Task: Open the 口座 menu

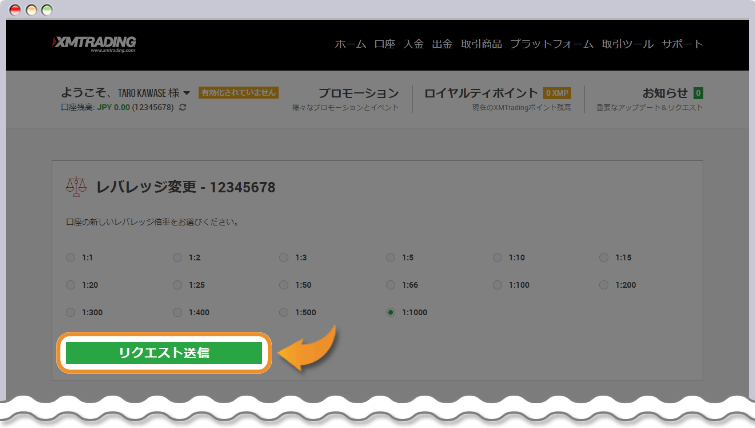Action: point(384,44)
